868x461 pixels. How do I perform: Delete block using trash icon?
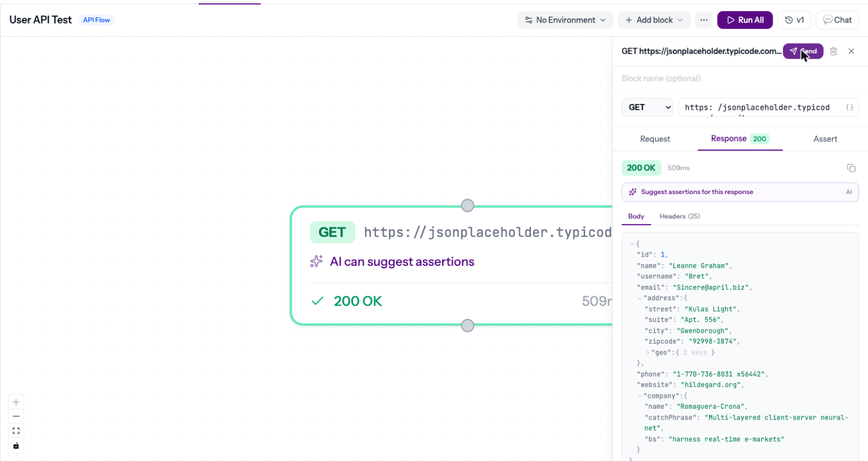(x=834, y=51)
